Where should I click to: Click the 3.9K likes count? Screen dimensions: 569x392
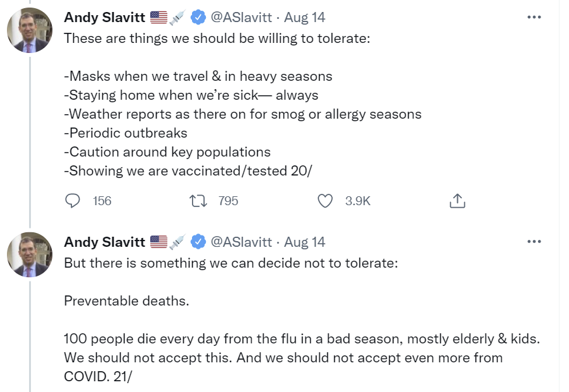[357, 201]
